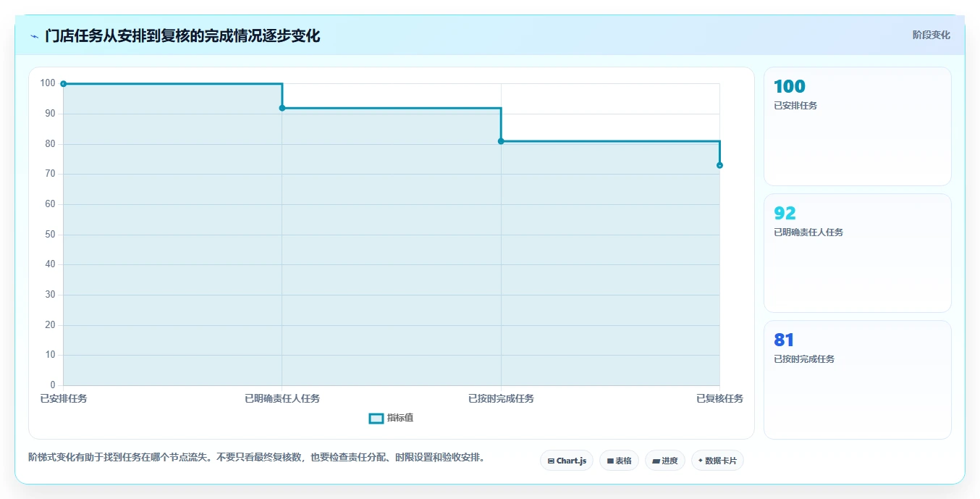Click the 阶段变化 label in header
The width and height of the screenshot is (980, 499).
931,35
